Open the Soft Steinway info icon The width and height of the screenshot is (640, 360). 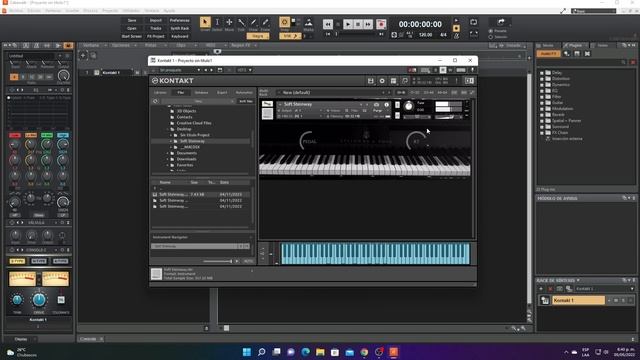pyautogui.click(x=387, y=104)
